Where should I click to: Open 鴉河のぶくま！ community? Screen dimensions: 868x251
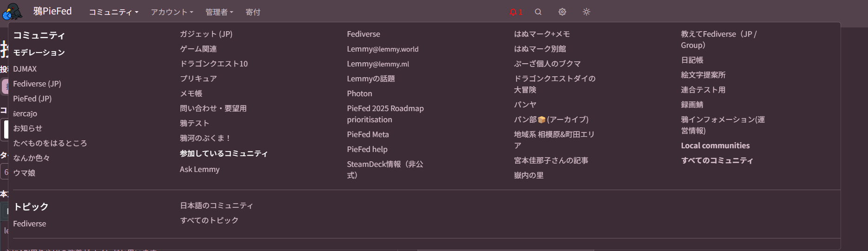tap(206, 138)
